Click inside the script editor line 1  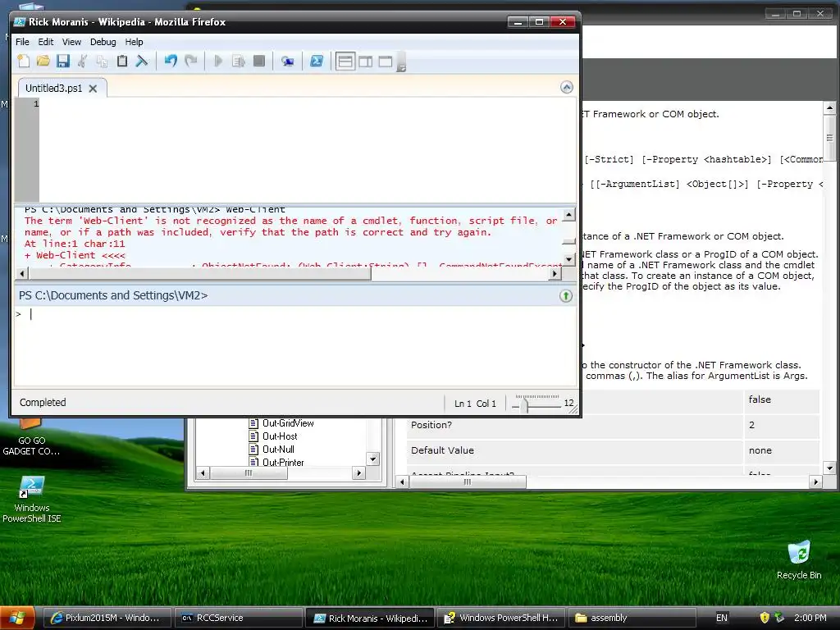point(308,104)
